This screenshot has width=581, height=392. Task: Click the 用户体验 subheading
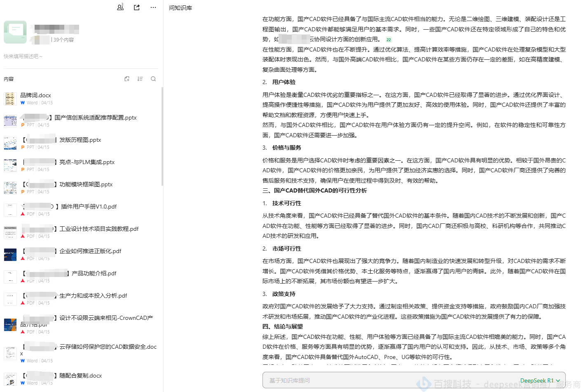[x=284, y=82]
